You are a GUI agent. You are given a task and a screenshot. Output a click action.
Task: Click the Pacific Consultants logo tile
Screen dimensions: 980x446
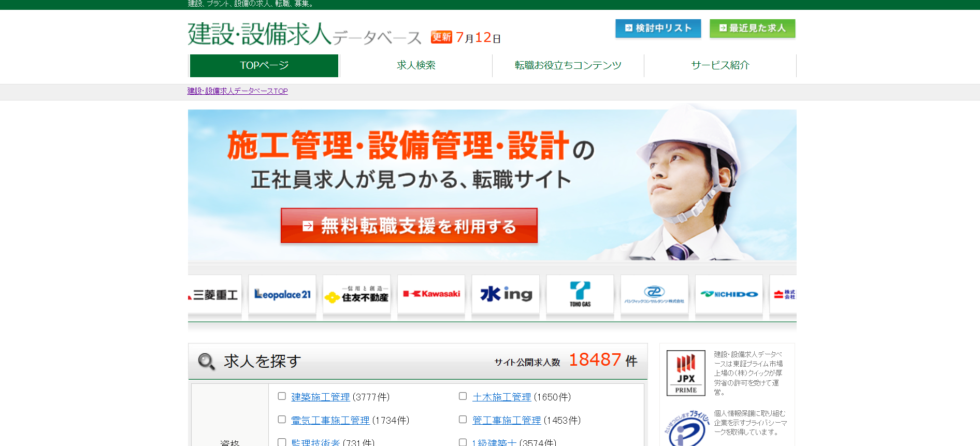tap(654, 294)
